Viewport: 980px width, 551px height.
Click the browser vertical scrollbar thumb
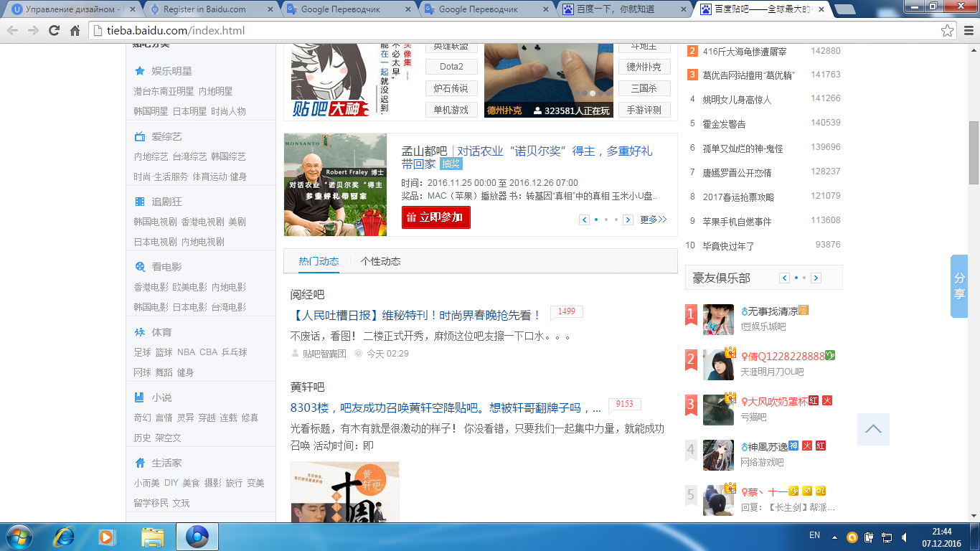pyautogui.click(x=974, y=154)
